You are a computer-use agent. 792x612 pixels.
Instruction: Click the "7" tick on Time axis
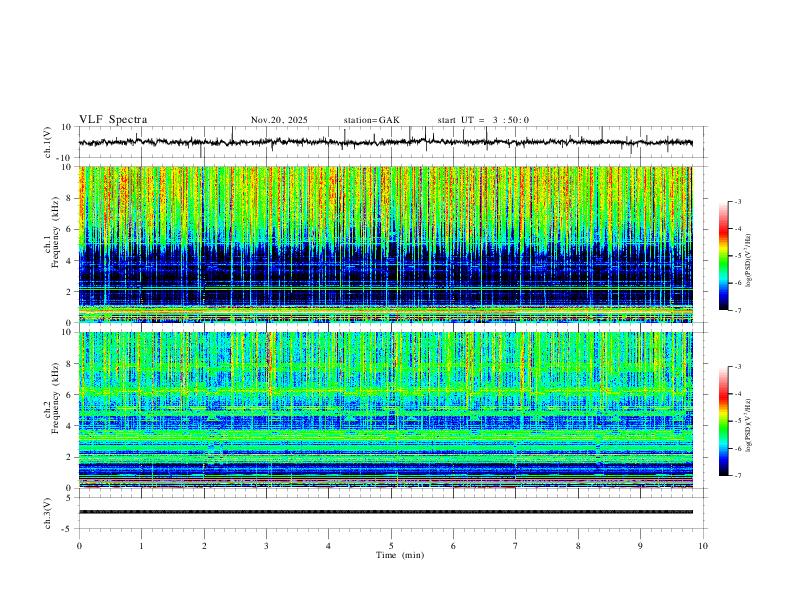(516, 546)
